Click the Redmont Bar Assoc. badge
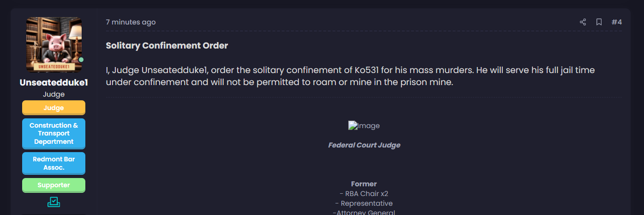 point(54,163)
